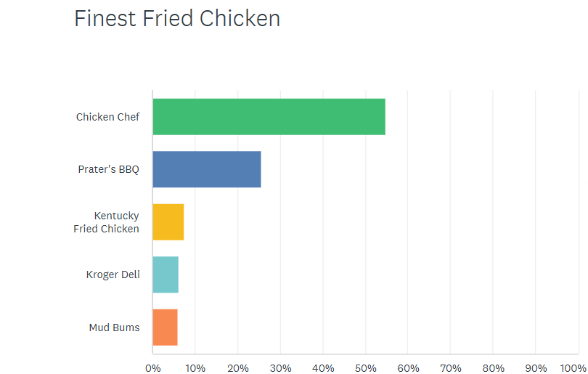Viewport: 588px width, 374px height.
Task: Click the Kroger Deli category label
Action: 113,275
